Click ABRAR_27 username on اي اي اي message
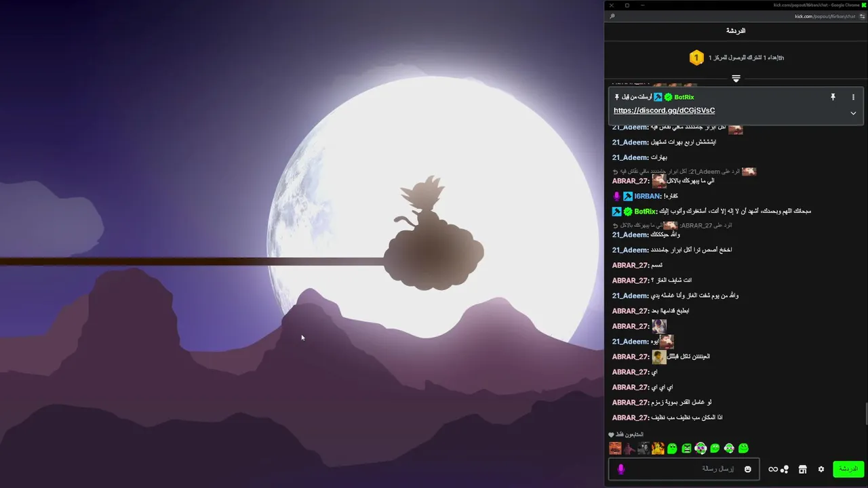This screenshot has height=488, width=868. (x=631, y=387)
